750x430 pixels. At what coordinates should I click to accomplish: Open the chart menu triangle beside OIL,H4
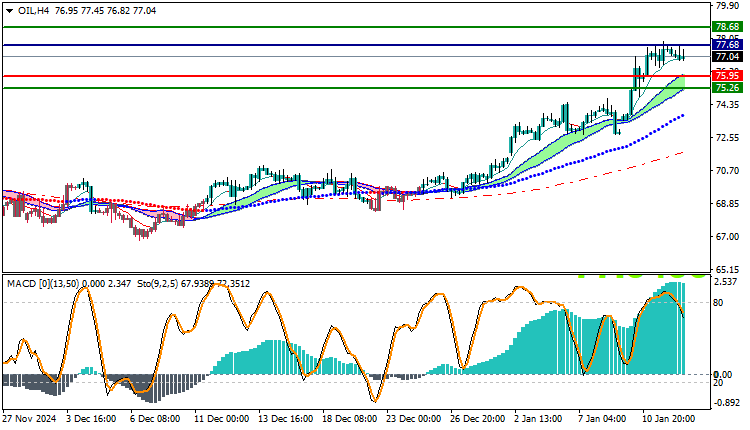pyautogui.click(x=10, y=11)
